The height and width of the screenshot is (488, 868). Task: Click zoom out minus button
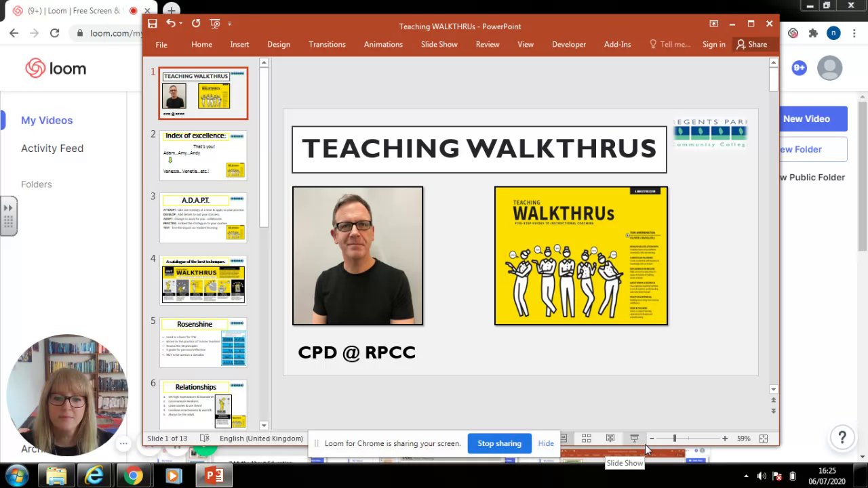652,439
